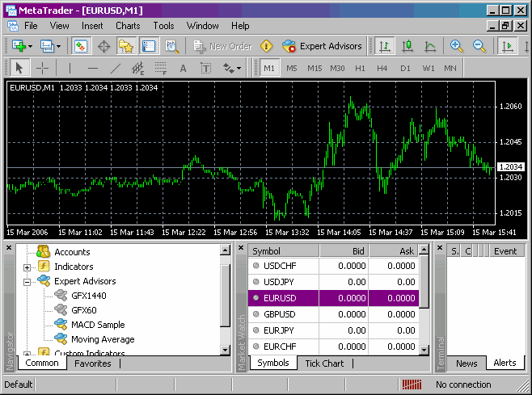Click the Zoom In magnifier icon
This screenshot has height=395, width=532.
tap(456, 46)
